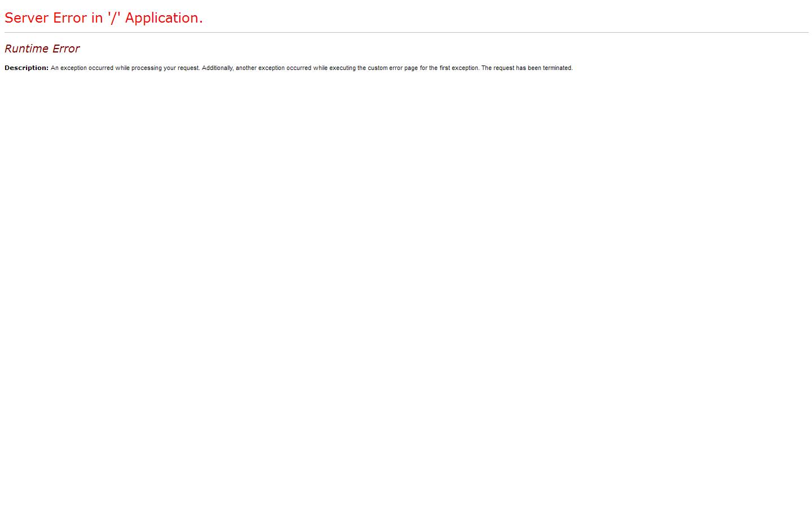Click the word "Server" in the red heading
The height and width of the screenshot is (508, 812).
27,18
